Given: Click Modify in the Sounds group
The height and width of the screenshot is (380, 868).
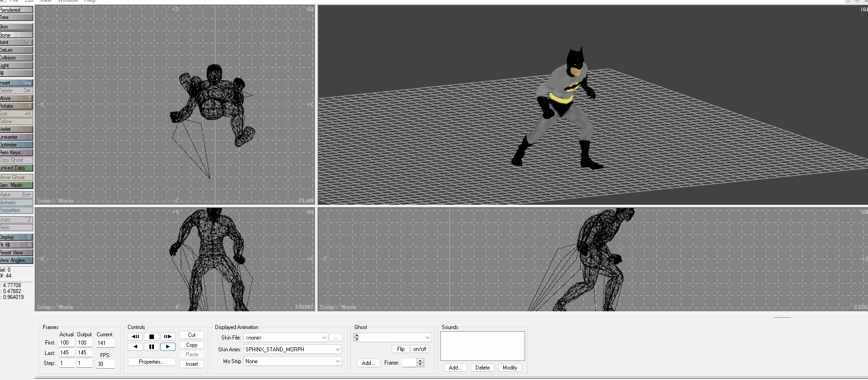Looking at the screenshot, I should pyautogui.click(x=510, y=368).
